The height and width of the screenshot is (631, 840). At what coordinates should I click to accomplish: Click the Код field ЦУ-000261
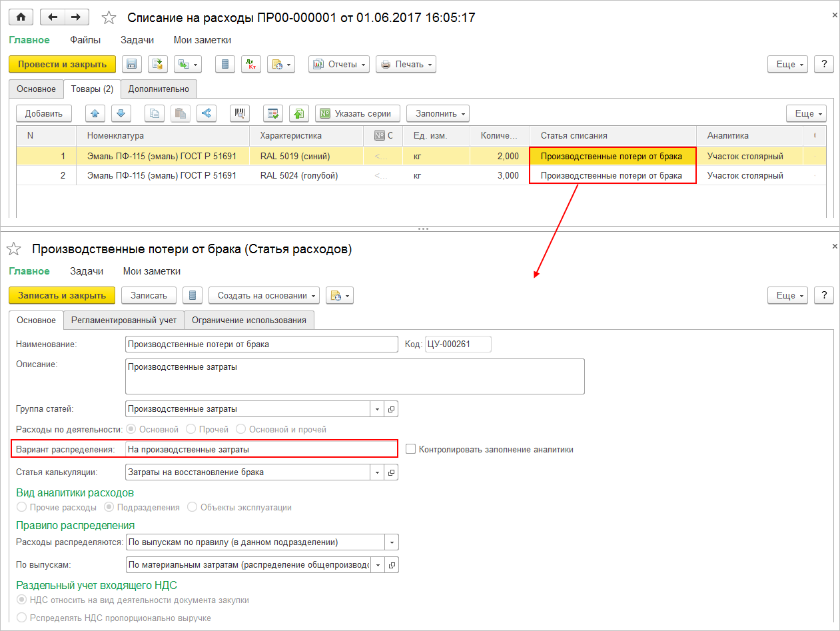(458, 344)
